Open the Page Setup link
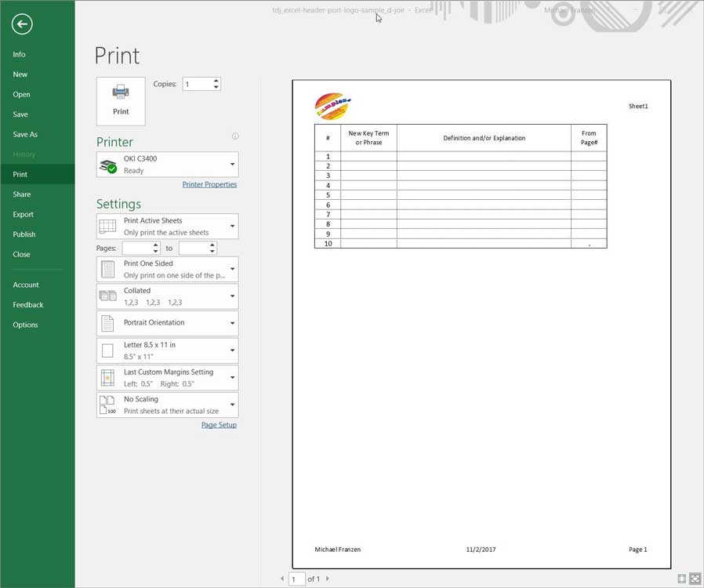The height and width of the screenshot is (588, 704). (219, 425)
